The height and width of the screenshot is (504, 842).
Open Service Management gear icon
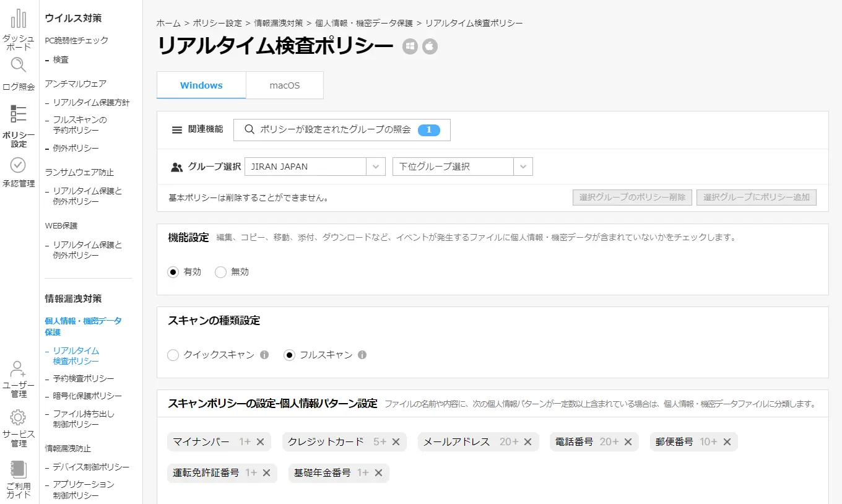[x=19, y=417]
